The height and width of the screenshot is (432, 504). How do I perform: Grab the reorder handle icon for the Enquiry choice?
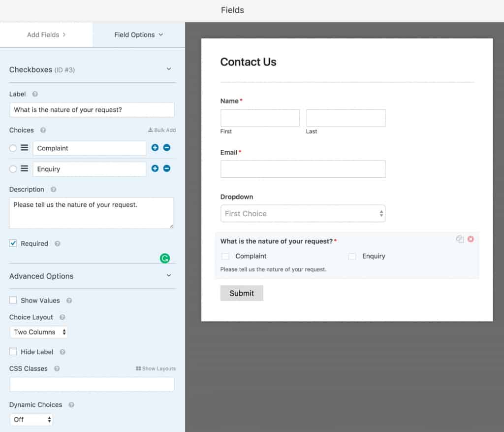click(25, 168)
